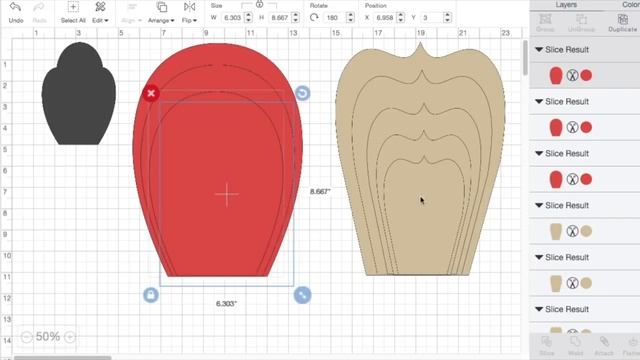Click the width W stepper arrows
Image resolution: width=640 pixels, height=360 pixels.
coord(248,18)
